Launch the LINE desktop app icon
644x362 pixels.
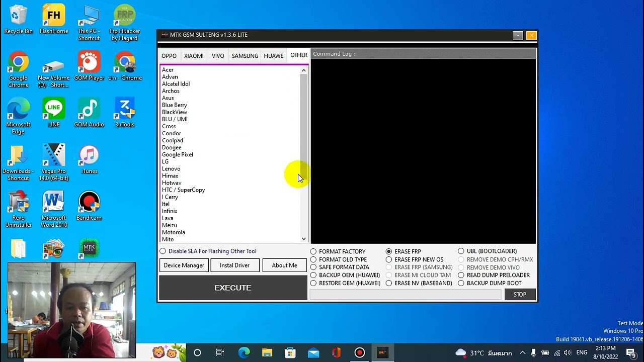click(54, 113)
